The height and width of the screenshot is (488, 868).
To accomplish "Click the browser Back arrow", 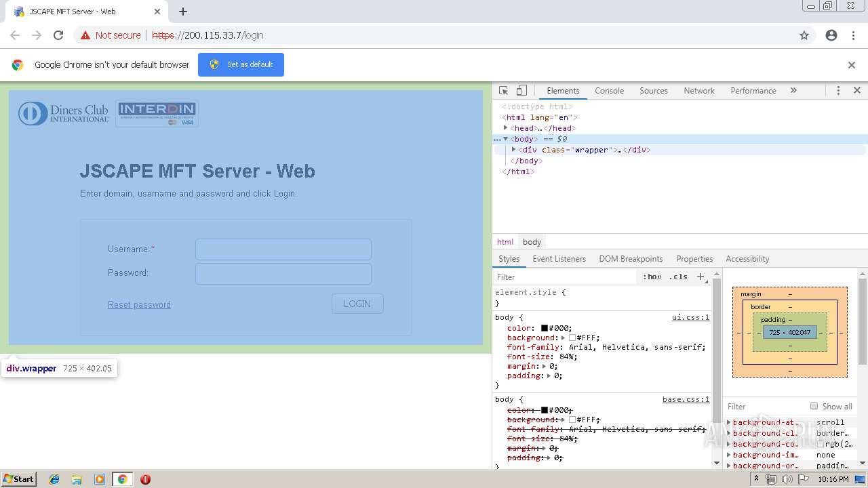I will coord(15,35).
